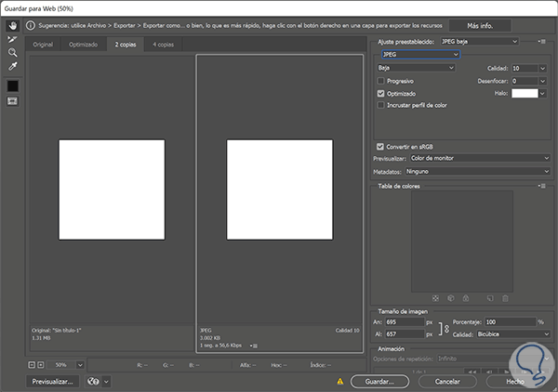The height and width of the screenshot is (392, 558).
Task: Open the JPEG file format dropdown
Action: 420,55
